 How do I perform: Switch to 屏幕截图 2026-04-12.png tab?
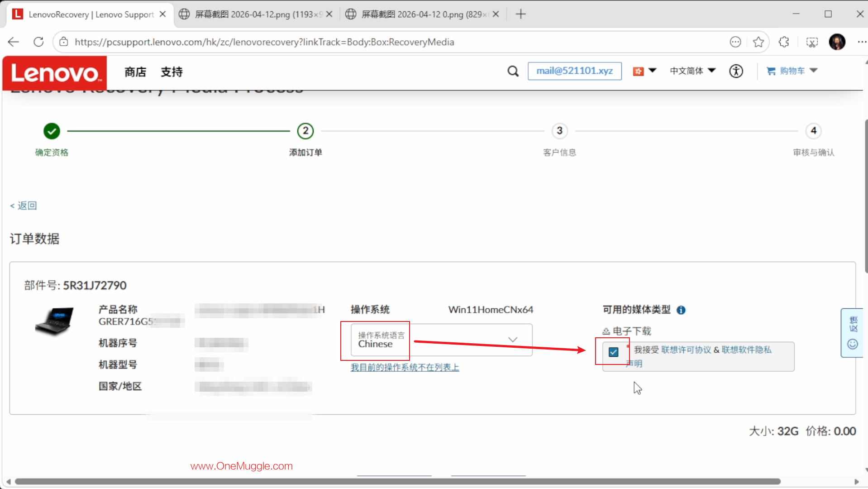coord(256,14)
